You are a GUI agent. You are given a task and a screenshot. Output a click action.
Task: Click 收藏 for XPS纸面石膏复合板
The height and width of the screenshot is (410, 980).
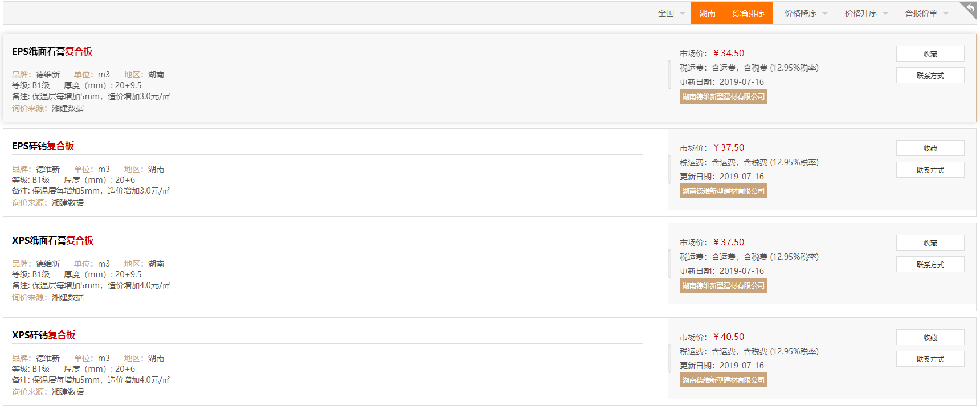(930, 243)
